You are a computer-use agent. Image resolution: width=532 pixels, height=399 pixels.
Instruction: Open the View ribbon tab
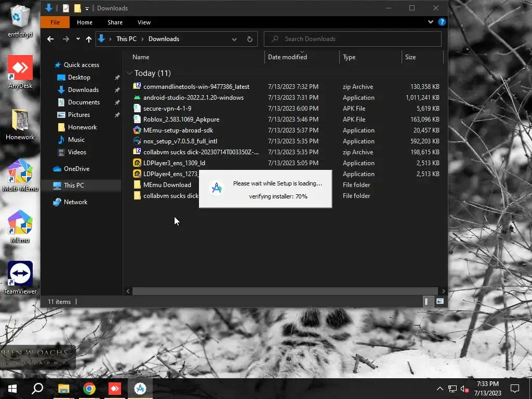[144, 22]
